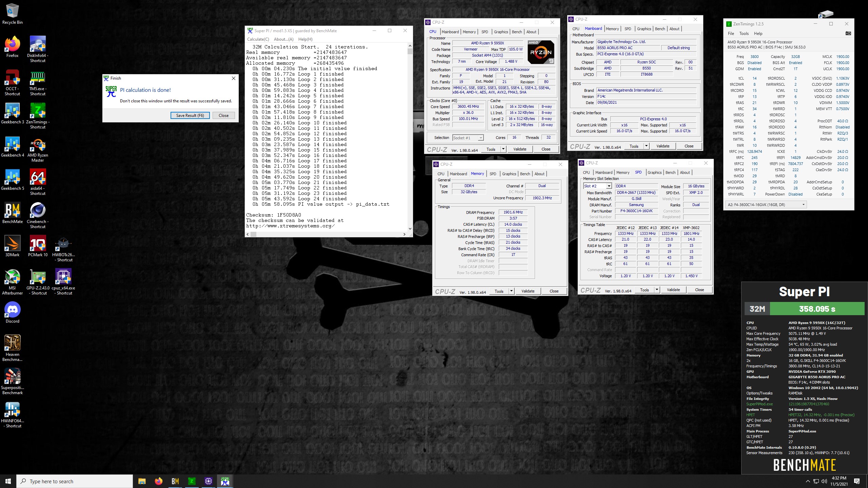Click the taskbar volume icon

(824, 481)
